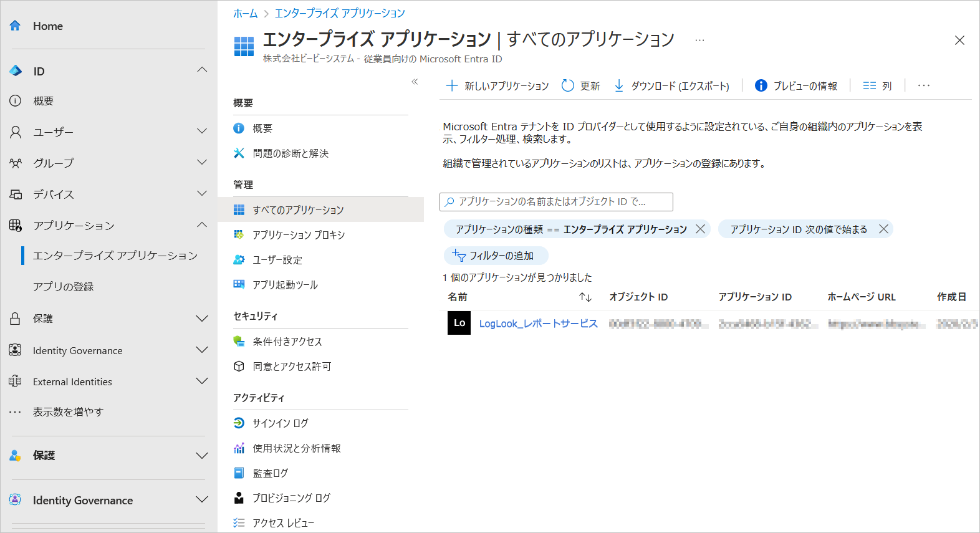Click the アクセス レビュー checklist icon
The image size is (980, 533).
(x=239, y=523)
